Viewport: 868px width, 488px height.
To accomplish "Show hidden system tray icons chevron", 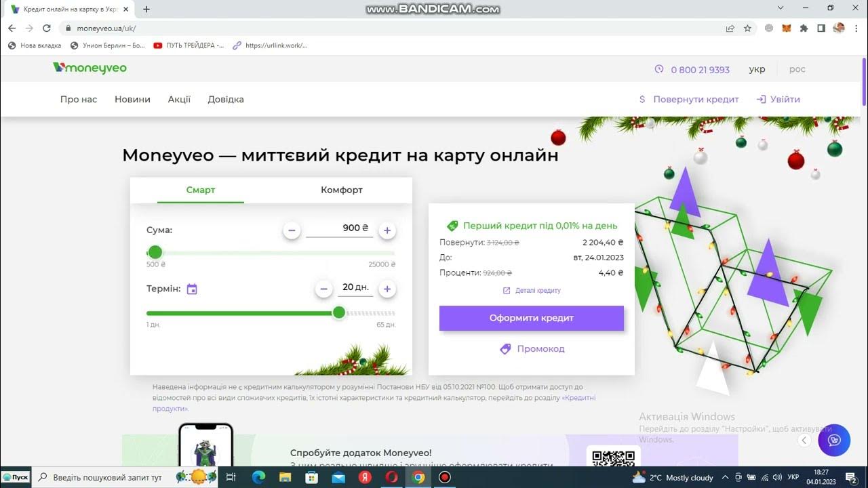I will pos(725,477).
